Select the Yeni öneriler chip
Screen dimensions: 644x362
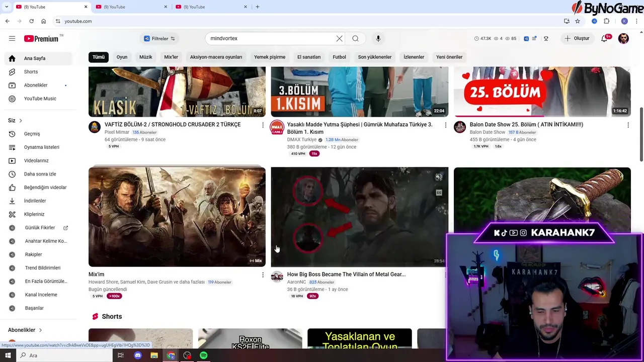point(449,57)
